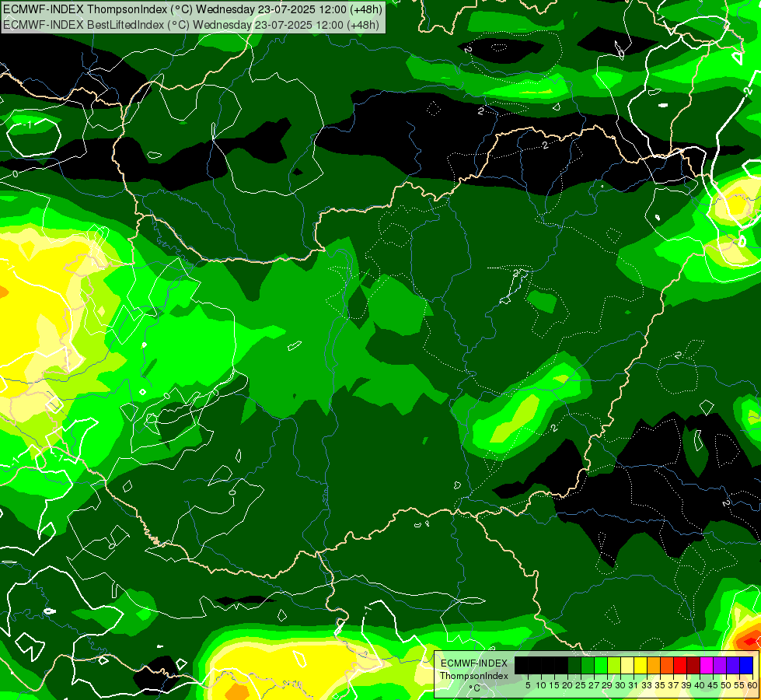
Task: Pick the indigo 50-55 legend swatch
Action: (733, 665)
